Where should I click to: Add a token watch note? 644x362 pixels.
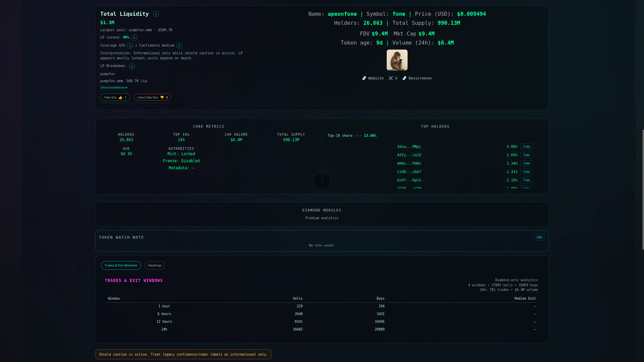tap(539, 237)
